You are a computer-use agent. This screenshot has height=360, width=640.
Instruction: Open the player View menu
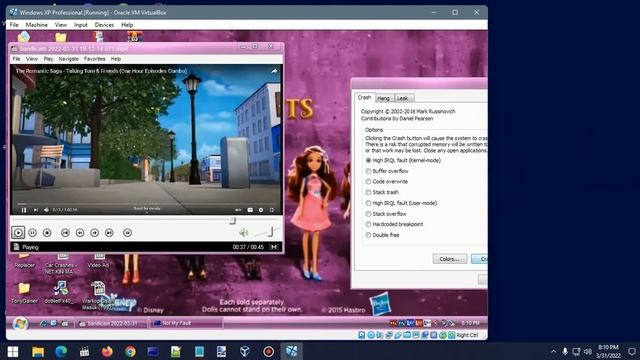click(31, 59)
